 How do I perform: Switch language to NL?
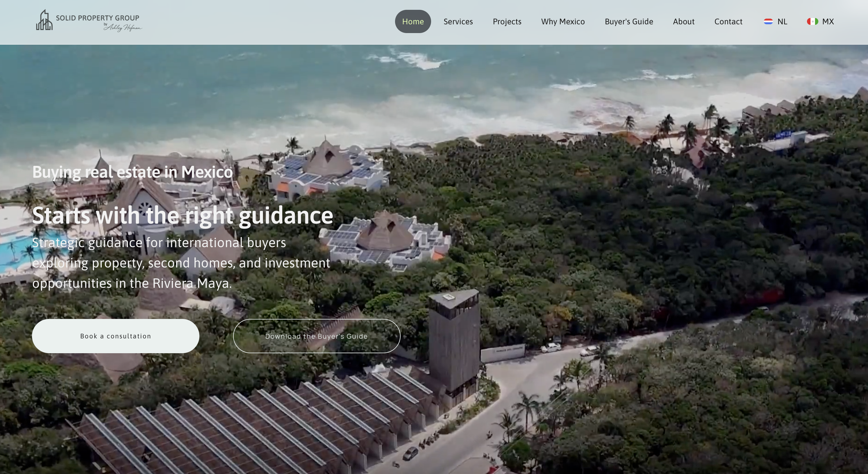click(x=775, y=22)
